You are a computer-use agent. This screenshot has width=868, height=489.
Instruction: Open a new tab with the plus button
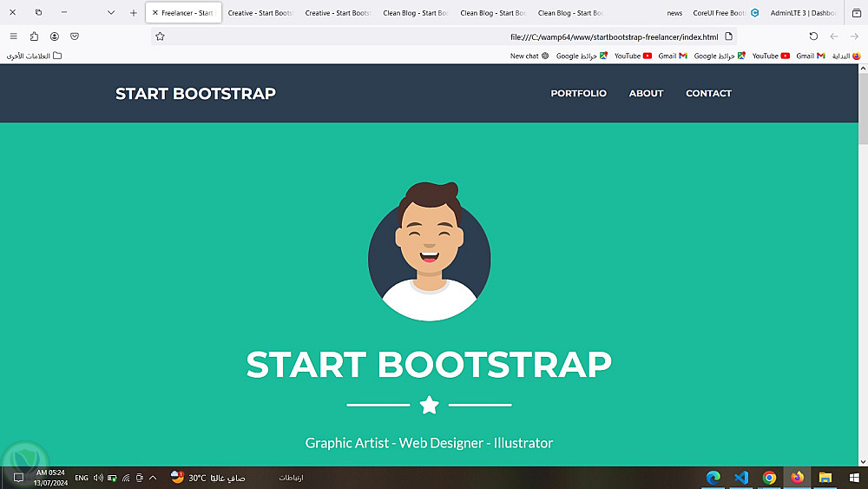[134, 13]
